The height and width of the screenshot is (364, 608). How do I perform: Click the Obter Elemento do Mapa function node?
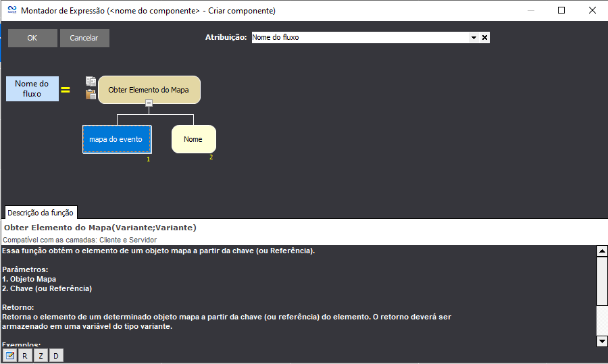pos(149,89)
